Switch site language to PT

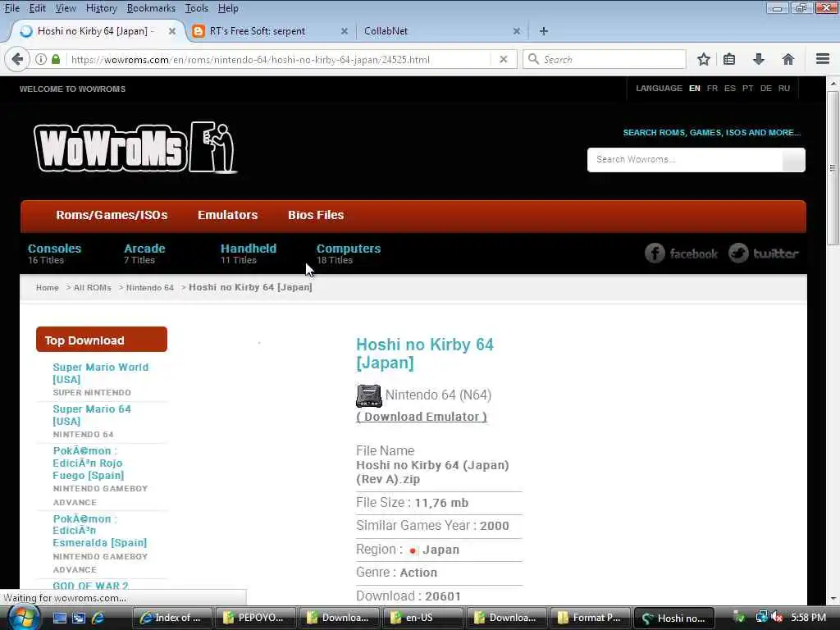(748, 89)
